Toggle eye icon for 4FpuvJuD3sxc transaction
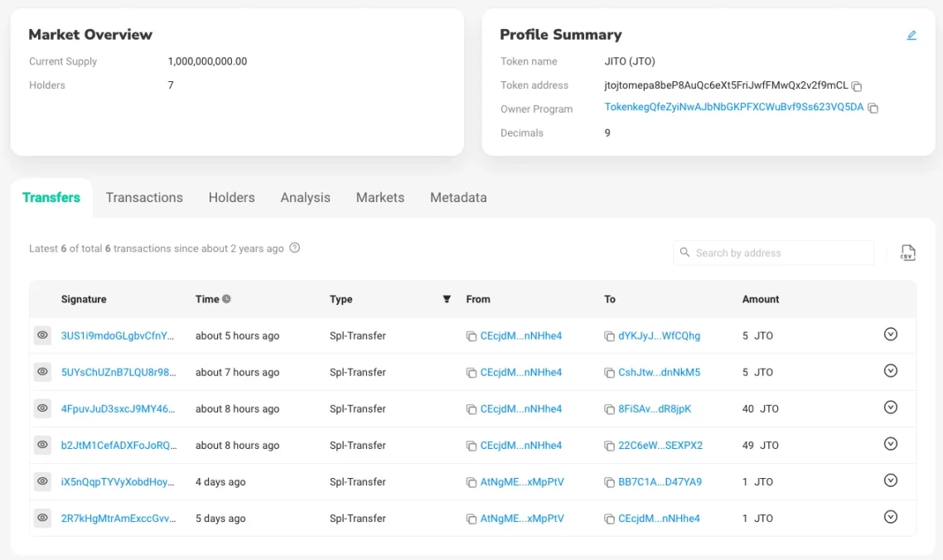Screen dimensions: 943x560 pyautogui.click(x=42, y=408)
